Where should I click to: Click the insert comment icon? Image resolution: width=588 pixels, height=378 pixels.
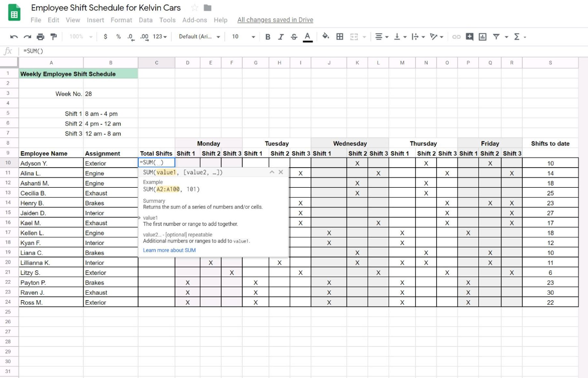point(469,37)
